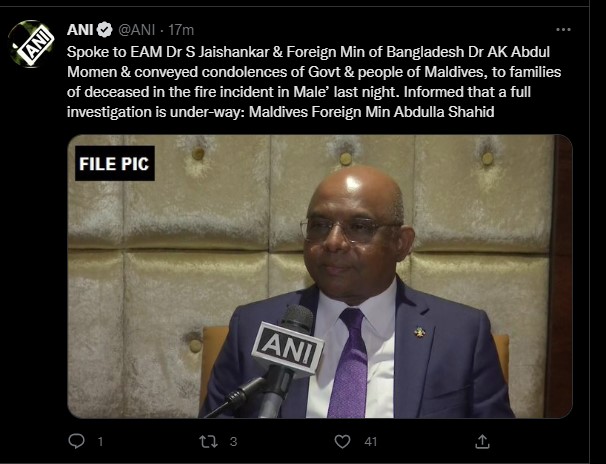606x464 pixels.
Task: Like the tweet with the heart icon
Action: [x=342, y=441]
